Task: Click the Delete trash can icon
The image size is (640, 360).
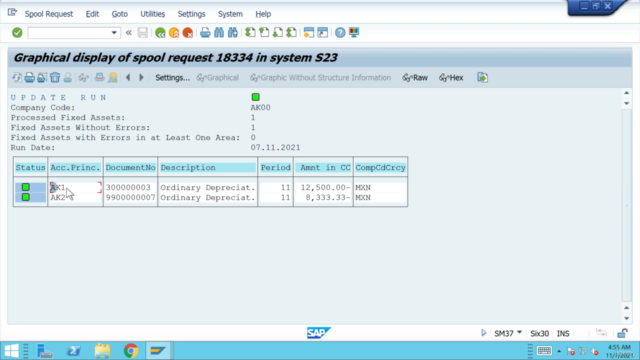Action: pos(55,78)
